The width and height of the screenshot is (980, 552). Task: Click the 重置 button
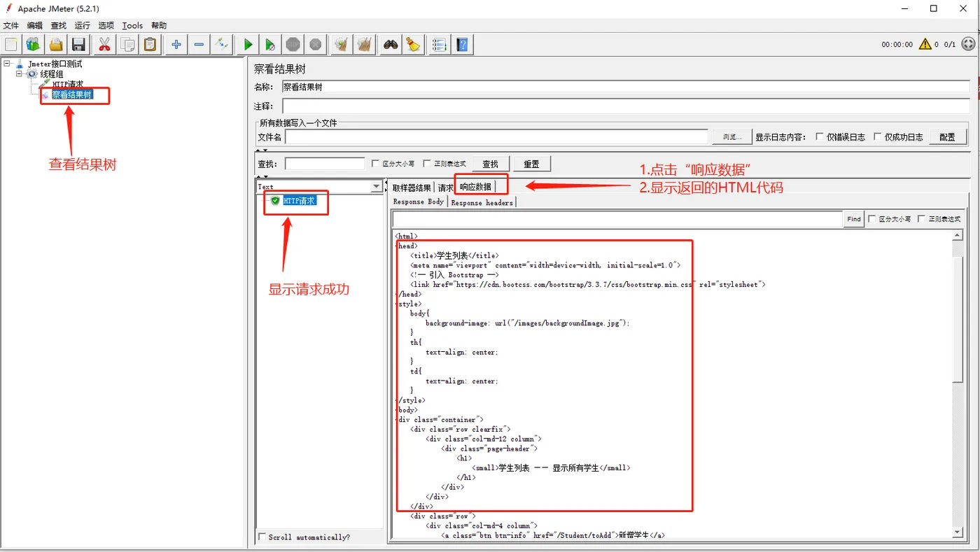(531, 164)
